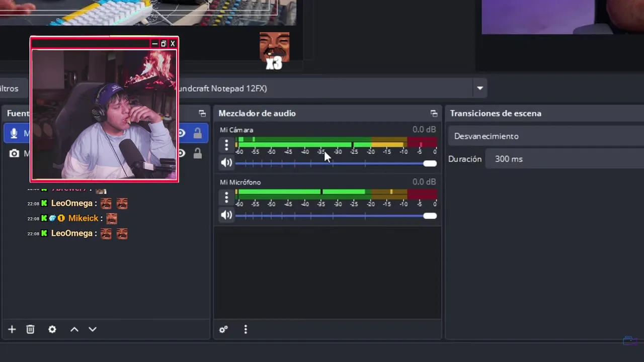Click the Mi Cámara 0.0 dB value
The image size is (644, 362).
424,130
